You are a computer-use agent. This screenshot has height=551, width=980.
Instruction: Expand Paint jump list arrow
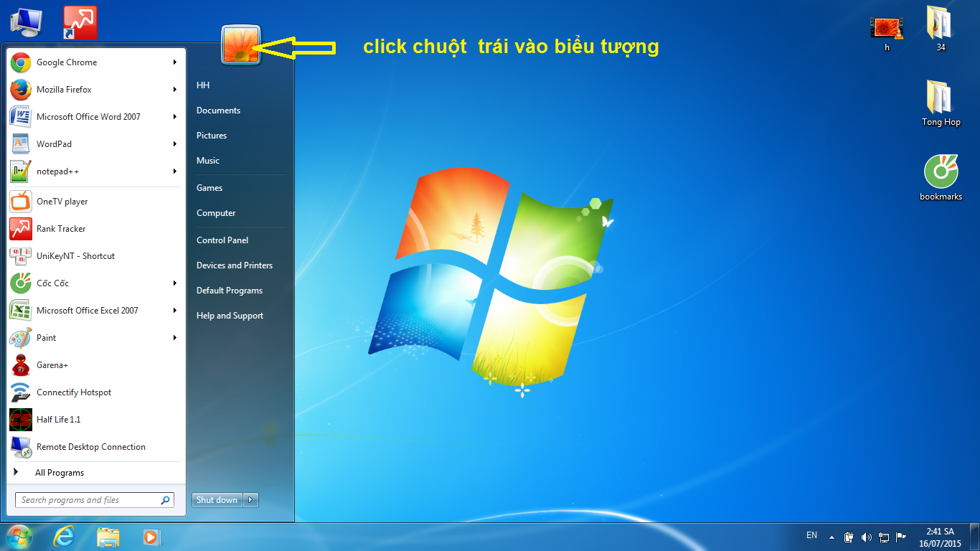coord(174,338)
